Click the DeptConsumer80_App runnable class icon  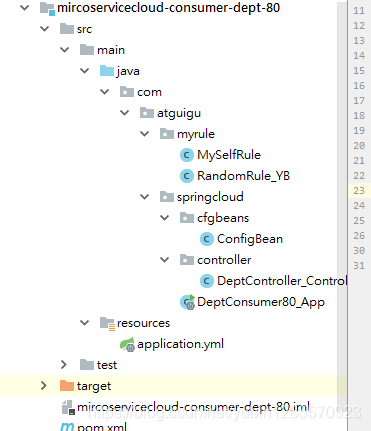187,302
